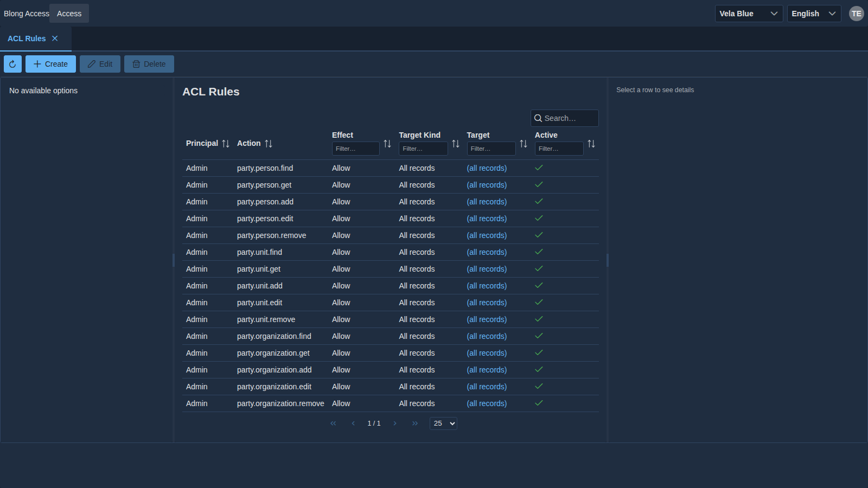Click active checkmark in party.person.edit row
Viewport: 868px width, 488px height.
pyautogui.click(x=539, y=218)
